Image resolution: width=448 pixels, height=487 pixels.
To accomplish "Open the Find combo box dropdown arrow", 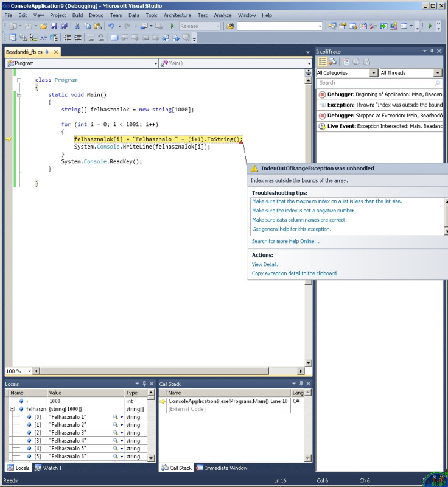I will pyautogui.click(x=320, y=26).
